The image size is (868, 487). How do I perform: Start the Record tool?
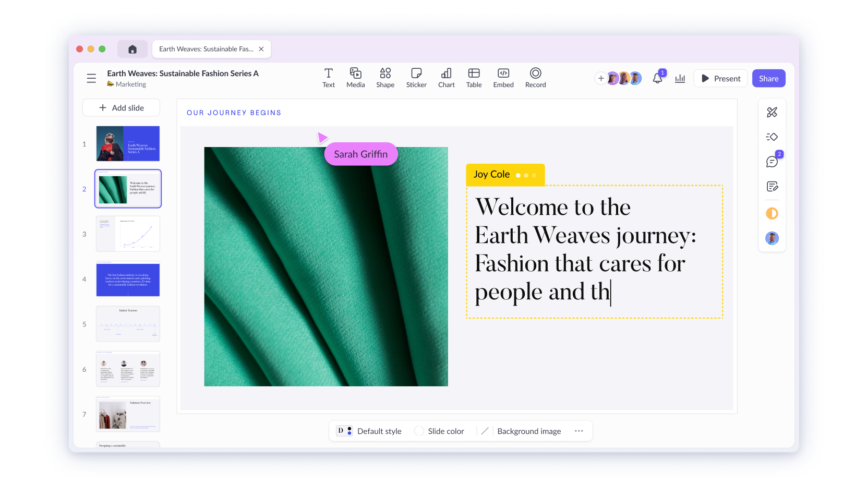click(536, 78)
